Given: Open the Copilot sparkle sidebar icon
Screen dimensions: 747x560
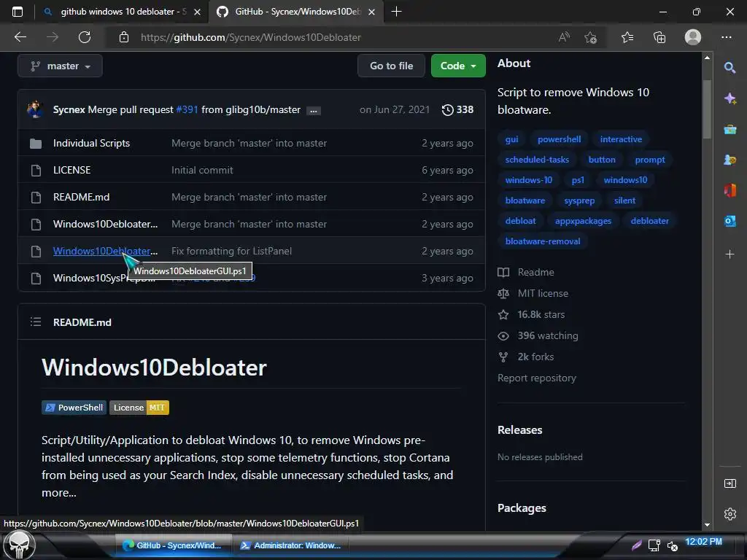Looking at the screenshot, I should pyautogui.click(x=729, y=98).
